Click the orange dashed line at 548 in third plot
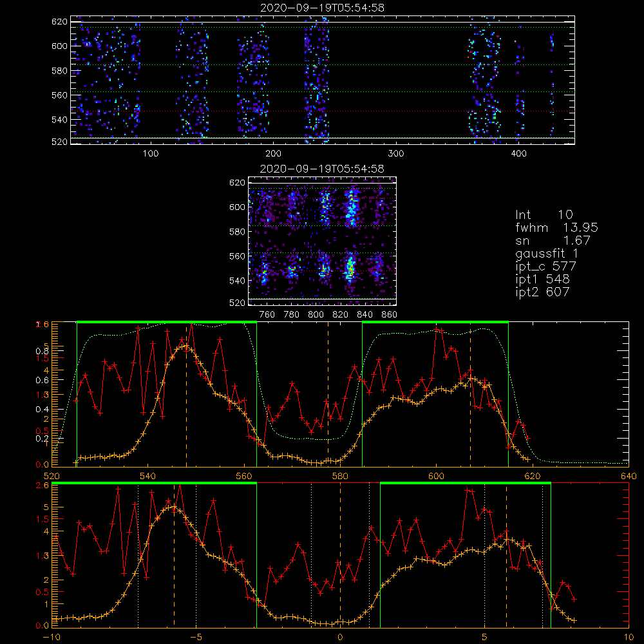Screen dimensions: 644x644 click(187, 394)
